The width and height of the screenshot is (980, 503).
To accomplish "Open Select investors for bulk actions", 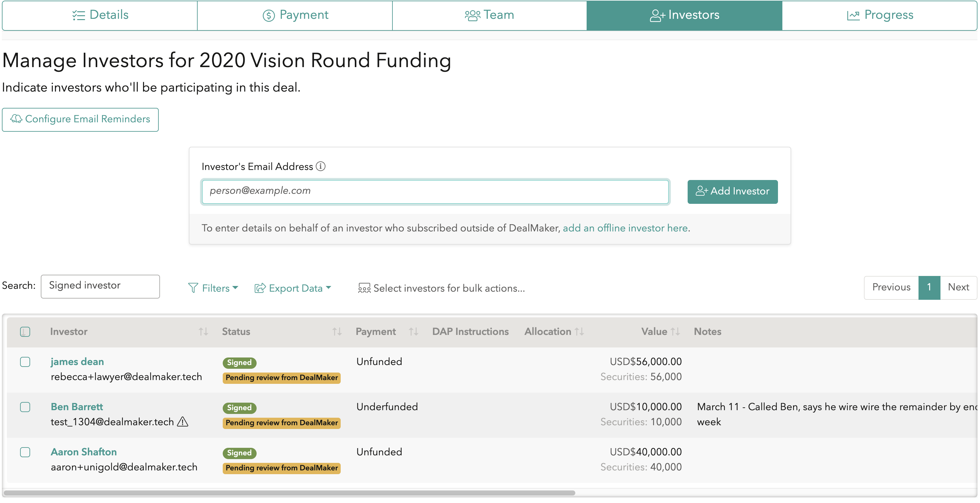I will [449, 288].
